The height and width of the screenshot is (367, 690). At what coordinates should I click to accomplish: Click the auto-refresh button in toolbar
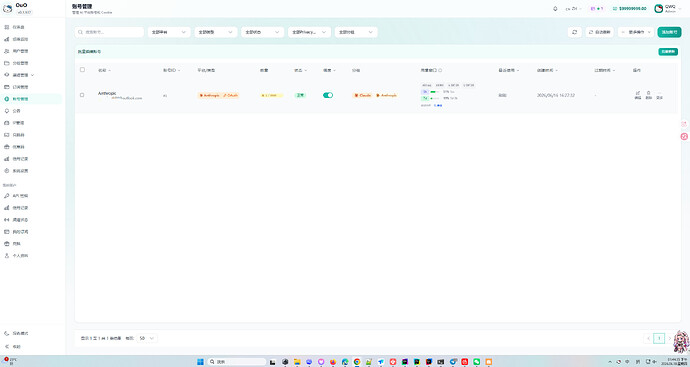click(x=599, y=32)
